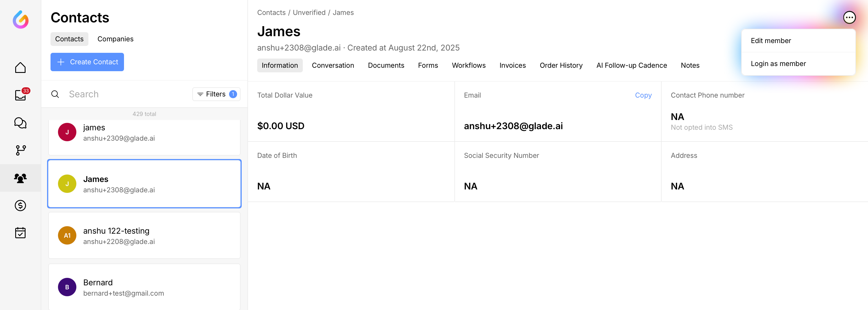The width and height of the screenshot is (868, 310).
Task: Copy the email address
Action: tap(643, 95)
